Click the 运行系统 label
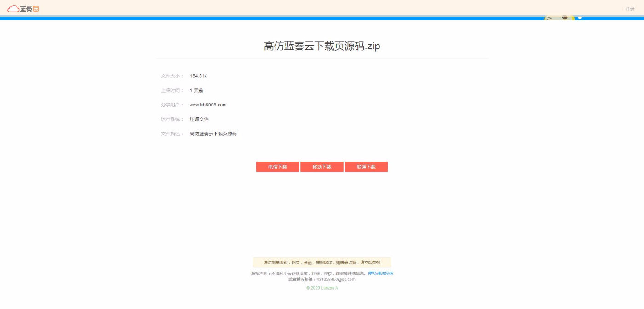Image resolution: width=644 pixels, height=309 pixels. [172, 119]
